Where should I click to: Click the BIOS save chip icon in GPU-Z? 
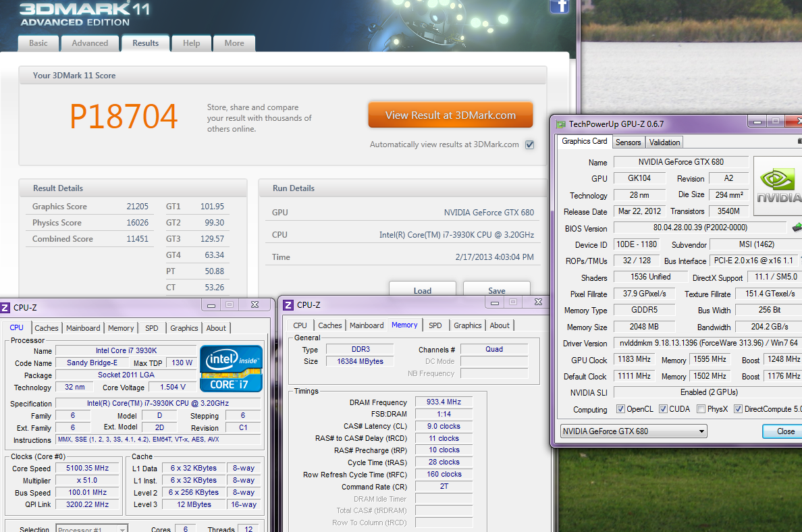797,227
